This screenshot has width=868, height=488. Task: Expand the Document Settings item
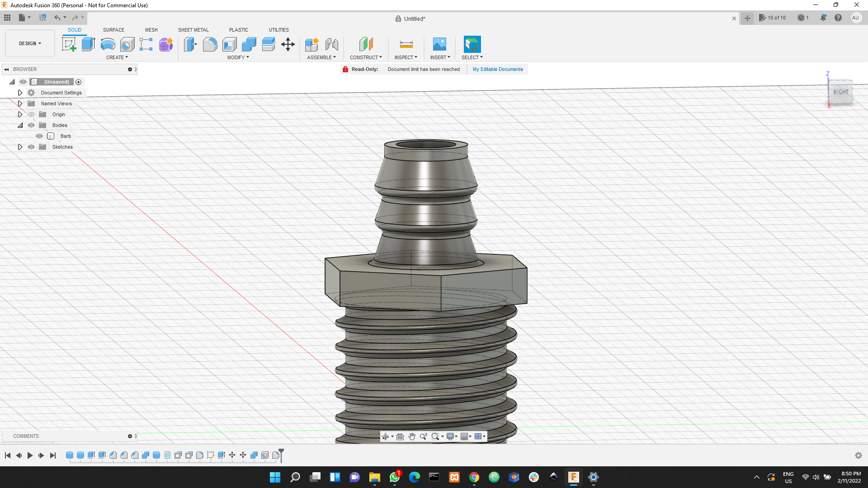[20, 93]
